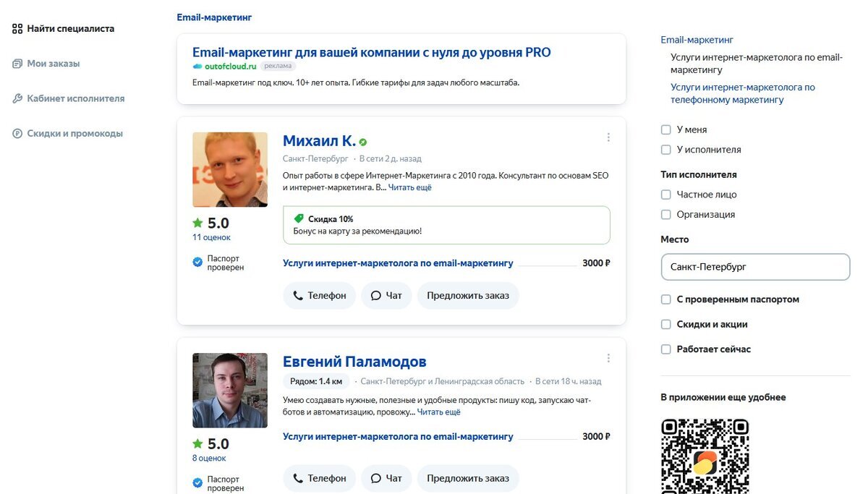Check the С проверенным паспортом filter
This screenshot has height=494, width=868.
(x=666, y=299)
